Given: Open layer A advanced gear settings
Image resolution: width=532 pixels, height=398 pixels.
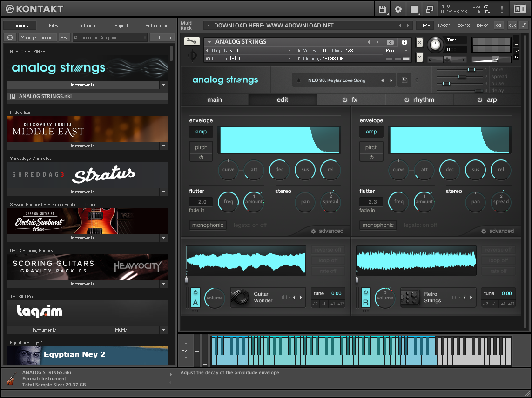Looking at the screenshot, I should point(314,231).
